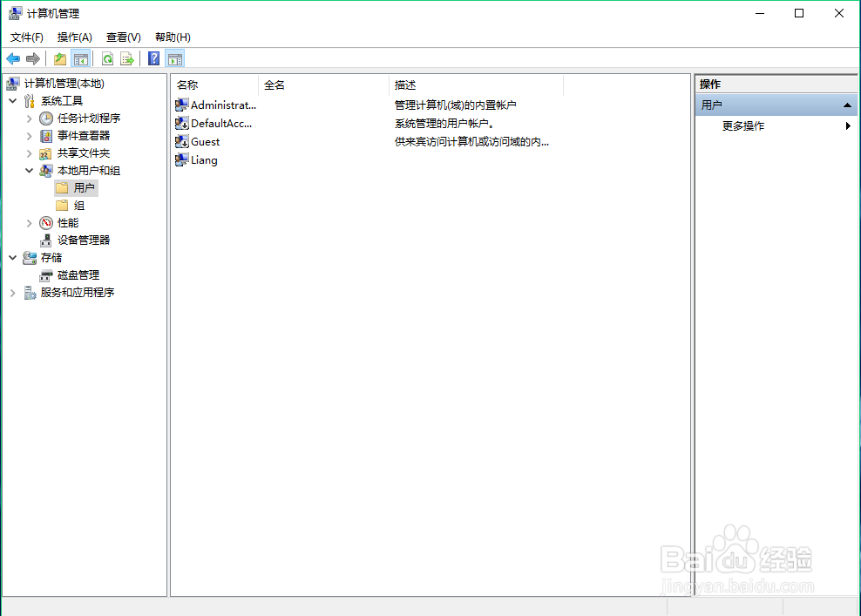Export list using the toolbar icon
The image size is (861, 616).
[127, 58]
